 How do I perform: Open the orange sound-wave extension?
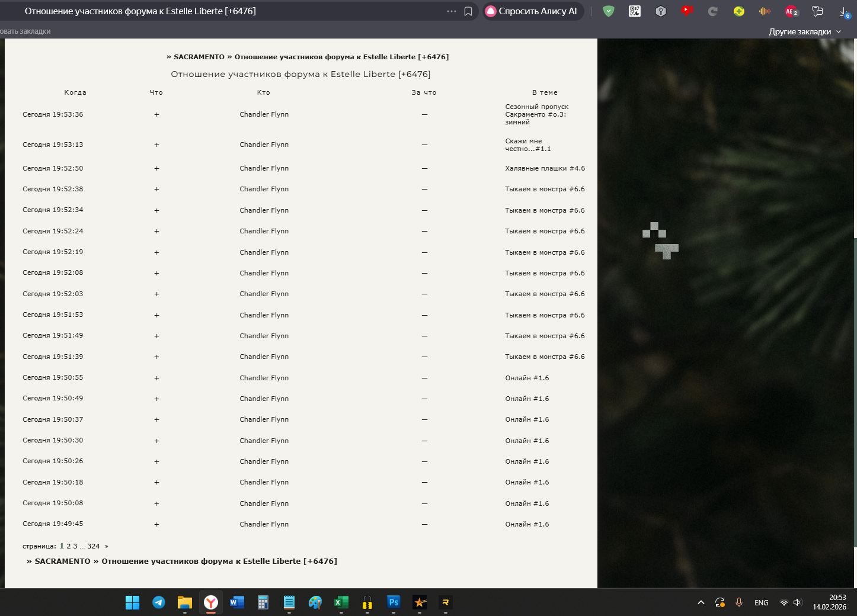765,11
